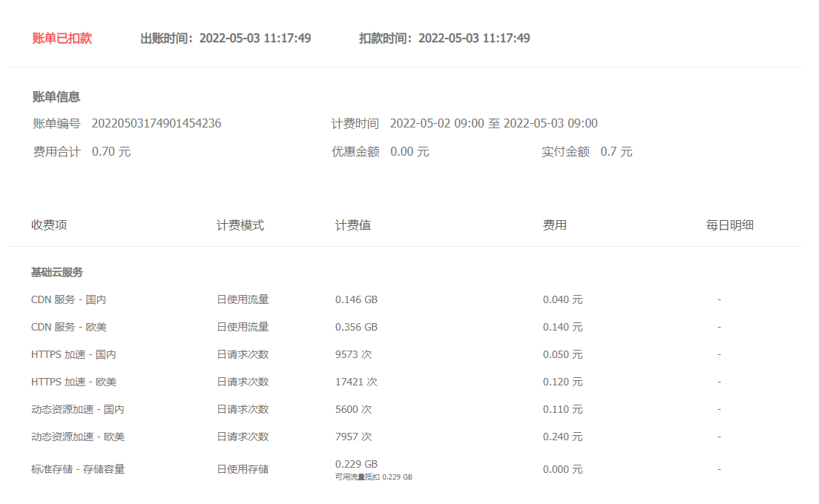The height and width of the screenshot is (504, 819).
Task: Select the CDN 服务 - 欧美 row
Action: coord(70,326)
